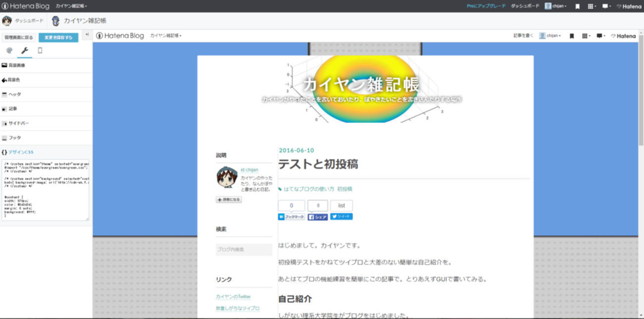Click Facebook share count box
The width and height of the screenshot is (644, 319).
[318, 206]
